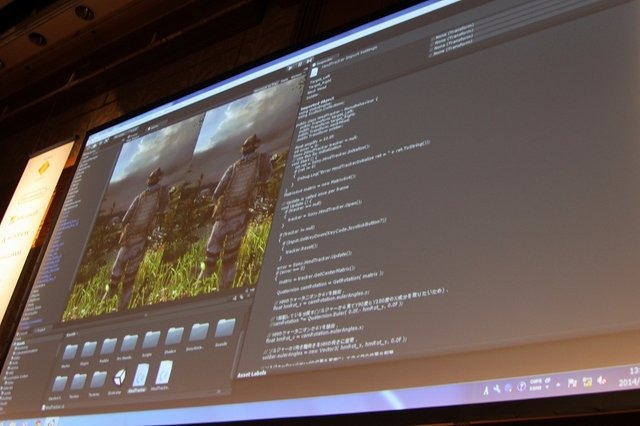
Task: Click the Play button in Unity toolbar
Action: tap(291, 67)
